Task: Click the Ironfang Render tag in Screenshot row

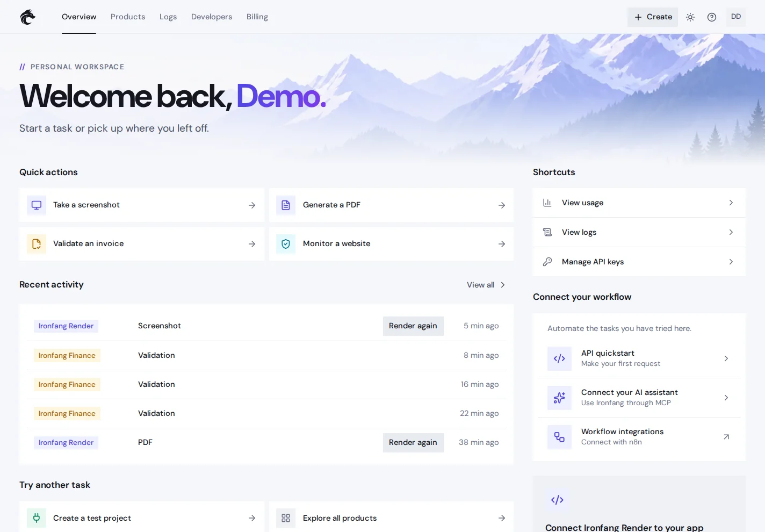Action: pos(66,326)
